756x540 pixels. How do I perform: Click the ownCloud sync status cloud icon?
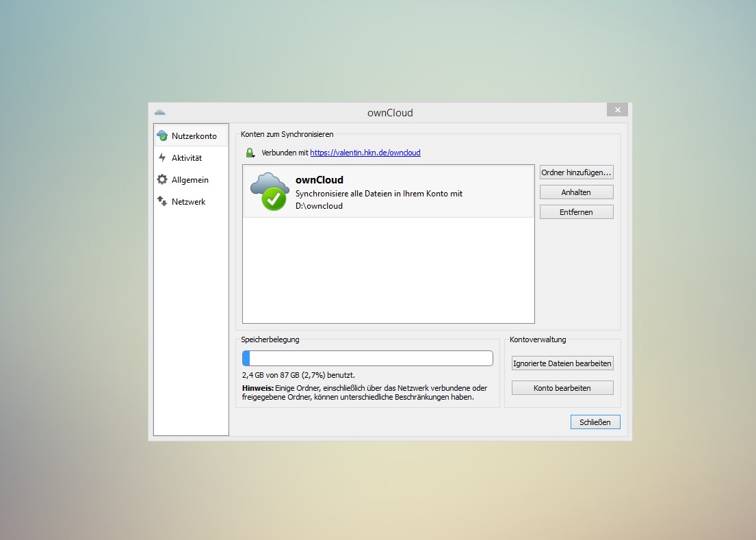[270, 191]
